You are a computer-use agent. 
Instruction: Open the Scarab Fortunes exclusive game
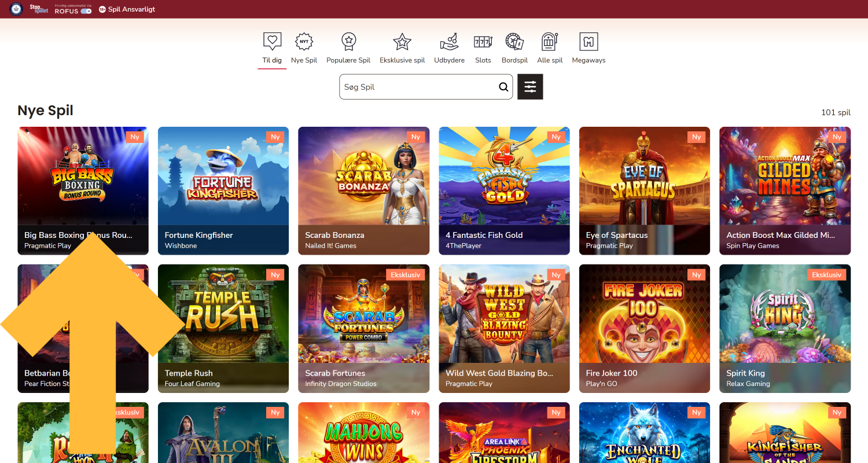click(363, 329)
